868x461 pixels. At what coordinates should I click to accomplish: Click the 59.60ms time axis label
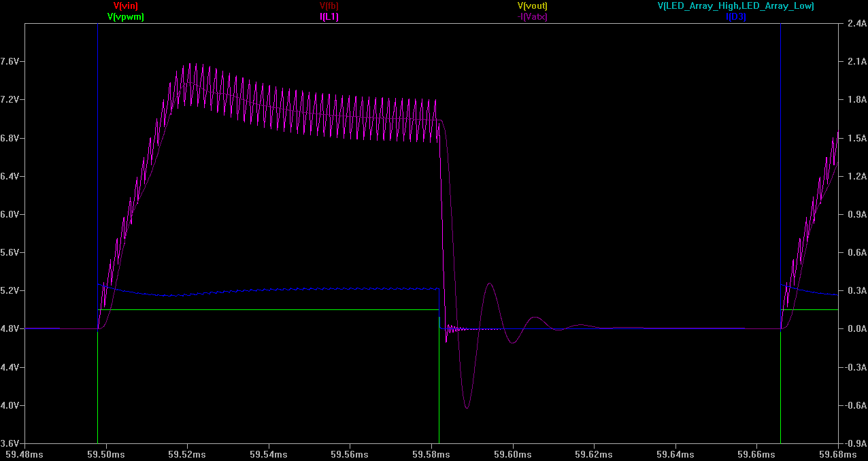click(x=512, y=454)
